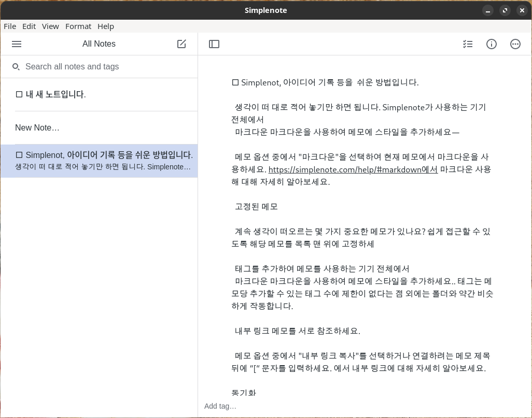The width and height of the screenshot is (532, 418).
Task: Click the '동기화' heading at the bottom
Action: [x=244, y=393]
